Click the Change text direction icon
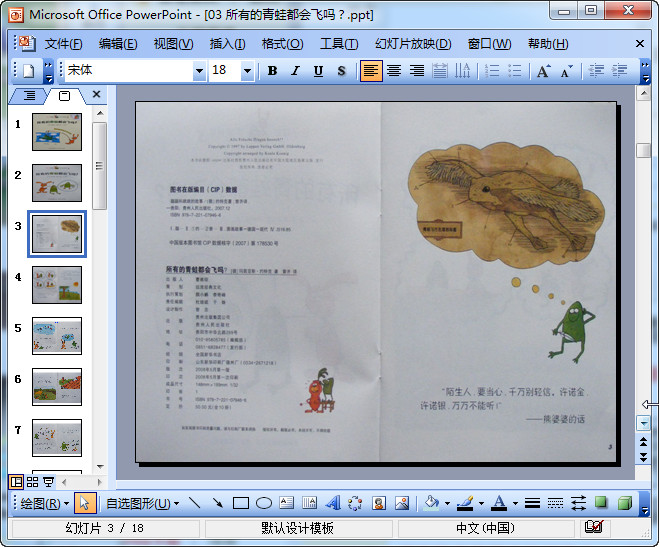659x547 pixels. pos(463,71)
